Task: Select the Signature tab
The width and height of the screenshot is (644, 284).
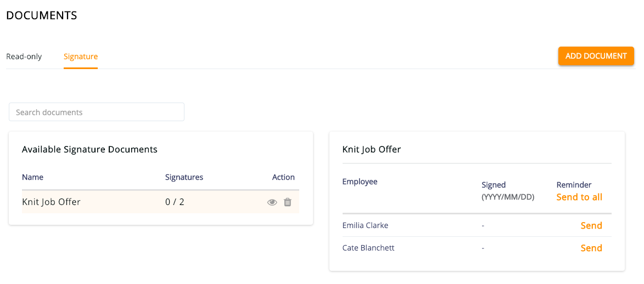Action: 81,56
